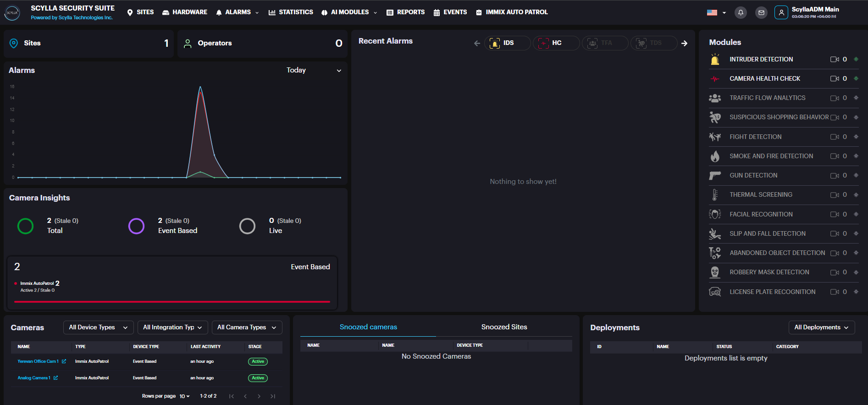Open the Analog Camera 1 link
This screenshot has height=405, width=868.
pos(34,378)
